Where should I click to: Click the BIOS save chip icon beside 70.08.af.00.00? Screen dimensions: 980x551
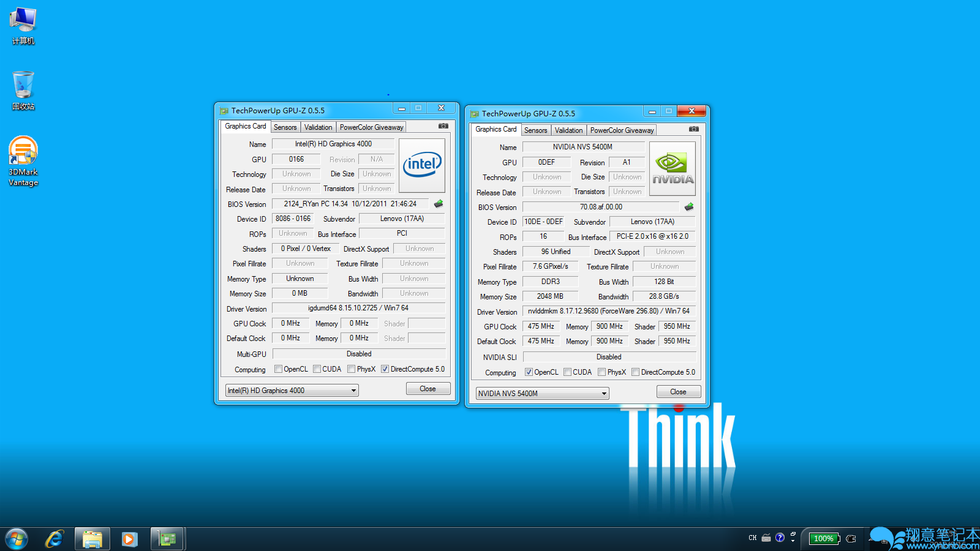[x=689, y=207]
